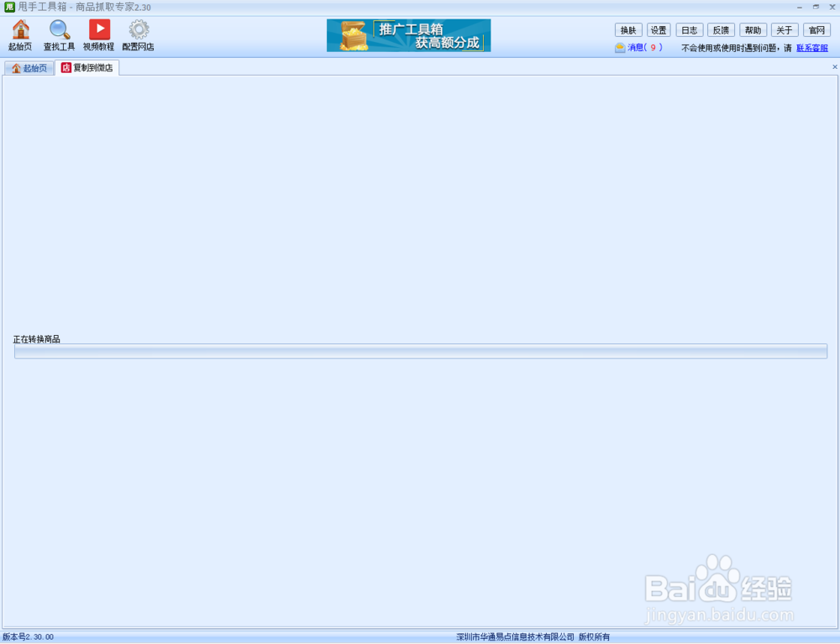Viewport: 840px width, 644px height.
Task: Switch to the 复制到微店 tab
Action: pyautogui.click(x=87, y=68)
